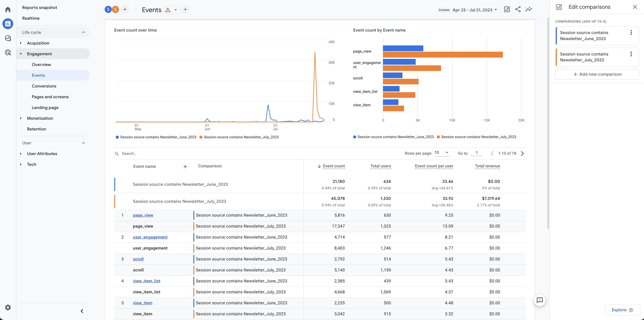Click the search magnifier icon in table
The height and width of the screenshot is (320, 644).
click(x=117, y=154)
